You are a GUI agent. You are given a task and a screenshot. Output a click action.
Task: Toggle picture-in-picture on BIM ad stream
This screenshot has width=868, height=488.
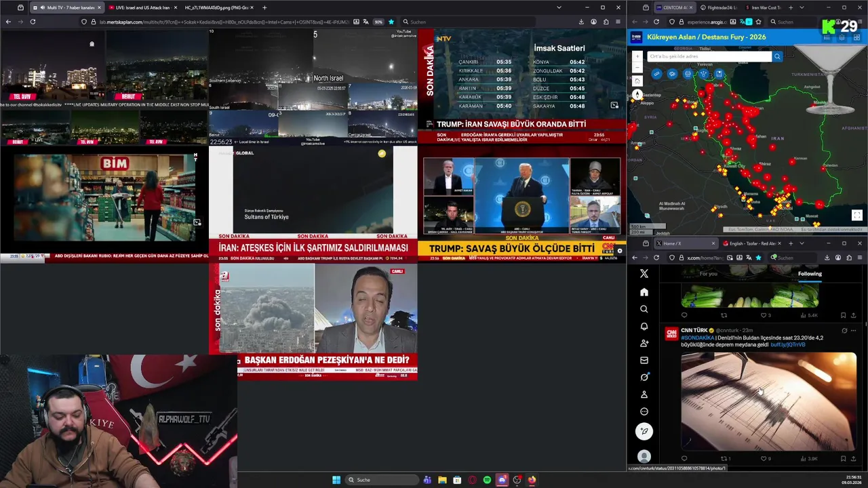(197, 222)
